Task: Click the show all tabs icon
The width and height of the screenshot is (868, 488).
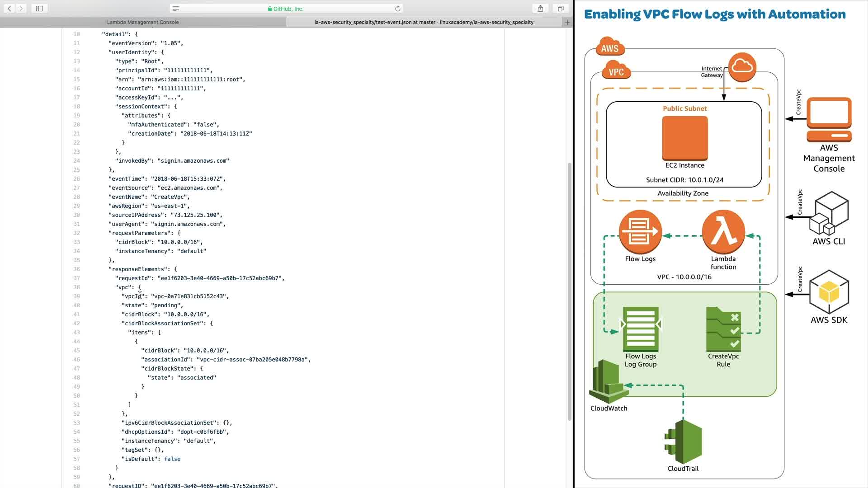Action: point(561,9)
